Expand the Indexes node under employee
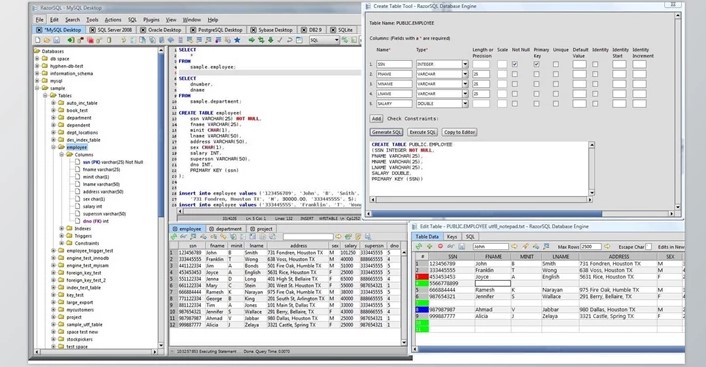Screen dimensions: 706x367 point(61,229)
